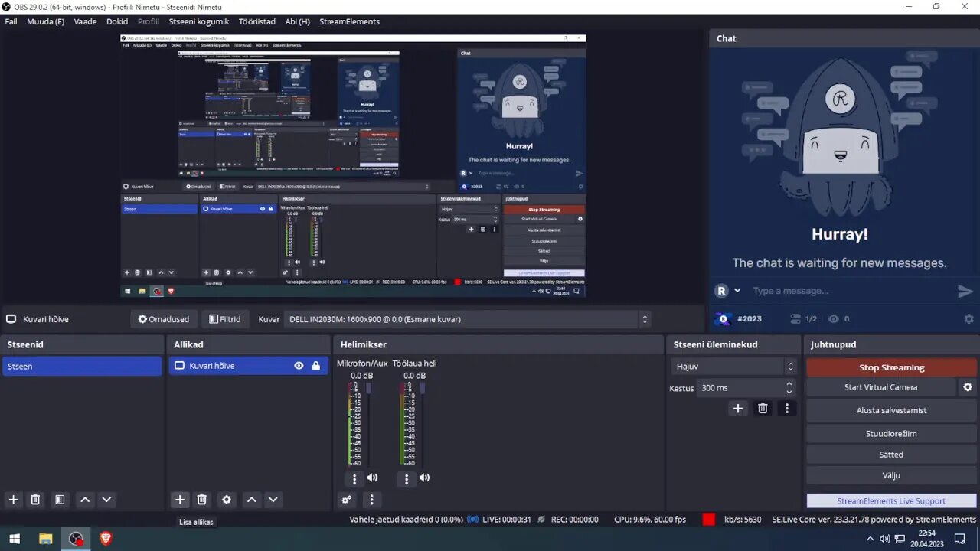Select the Kuvari hõive source row

pyautogui.click(x=249, y=366)
